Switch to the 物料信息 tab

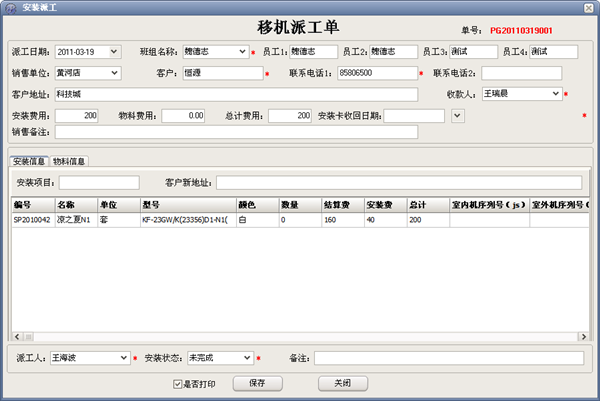(x=69, y=160)
